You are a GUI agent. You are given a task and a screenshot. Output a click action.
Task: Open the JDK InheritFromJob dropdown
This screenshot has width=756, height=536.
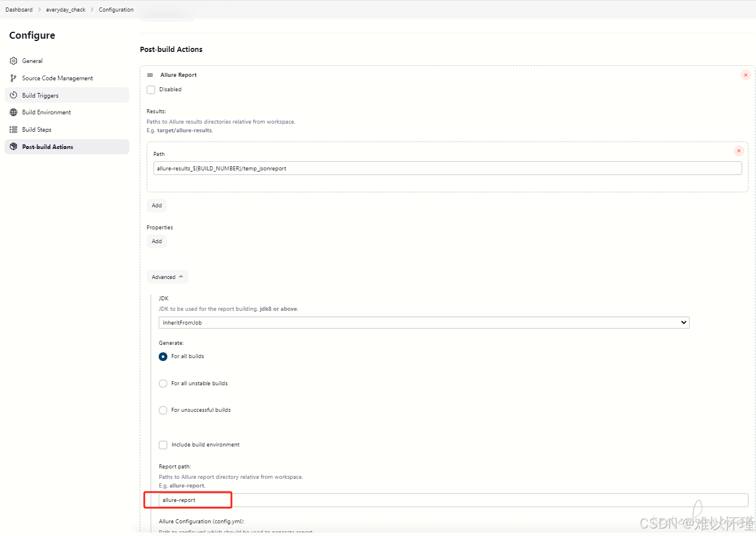coord(424,322)
